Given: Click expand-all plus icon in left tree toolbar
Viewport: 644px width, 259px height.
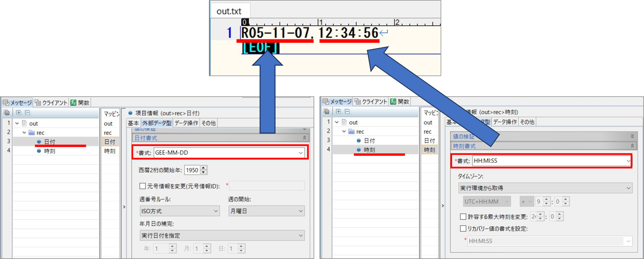Looking at the screenshot, I should pyautogui.click(x=18, y=113).
